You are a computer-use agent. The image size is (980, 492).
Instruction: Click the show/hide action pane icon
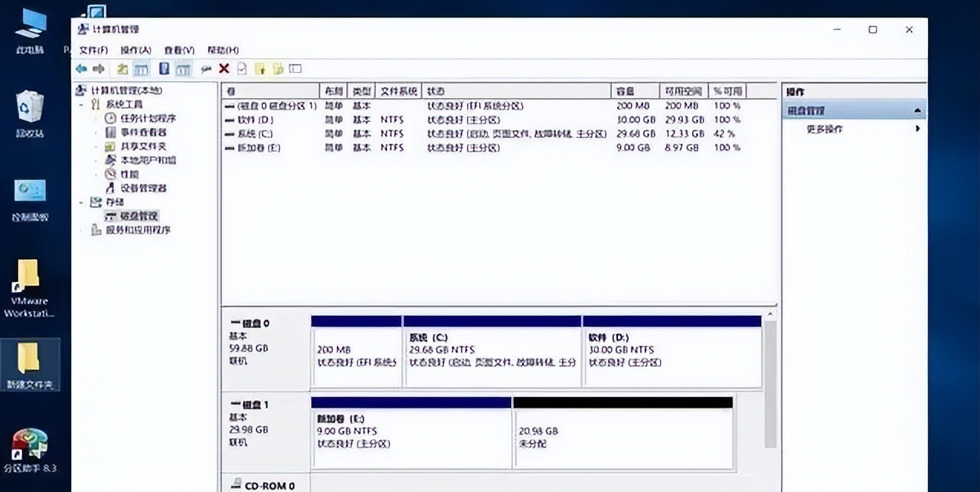pos(297,68)
